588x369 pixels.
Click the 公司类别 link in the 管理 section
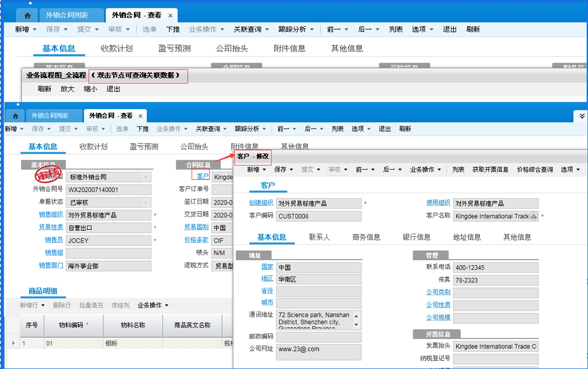[438, 292]
